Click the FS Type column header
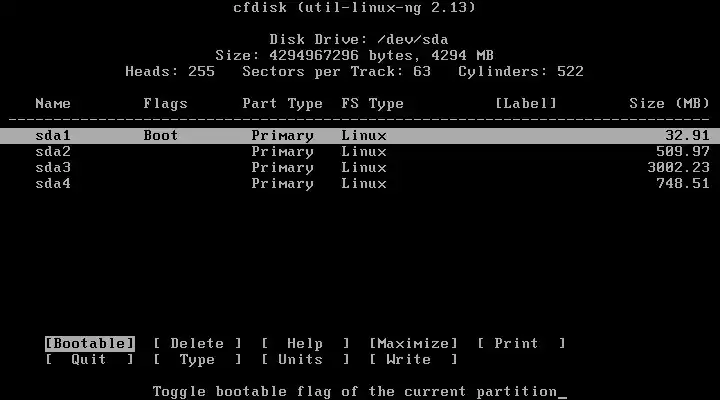This screenshot has height=400, width=720. pos(372,104)
